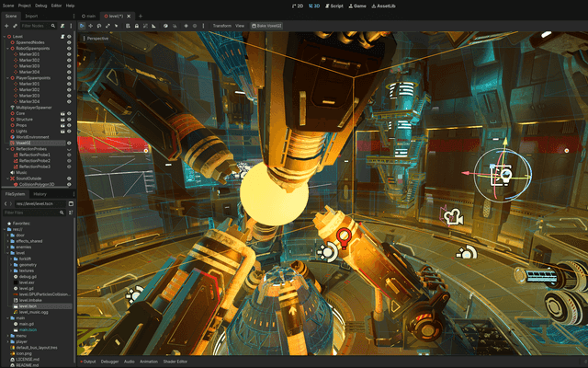Image resolution: width=588 pixels, height=368 pixels.
Task: Open the Shader Editor bottom panel
Action: [175, 362]
